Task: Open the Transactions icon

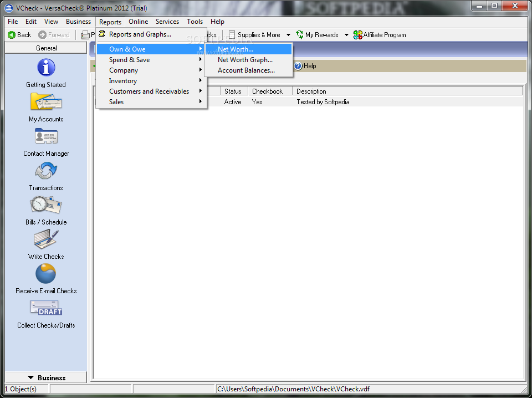Action: pos(46,170)
